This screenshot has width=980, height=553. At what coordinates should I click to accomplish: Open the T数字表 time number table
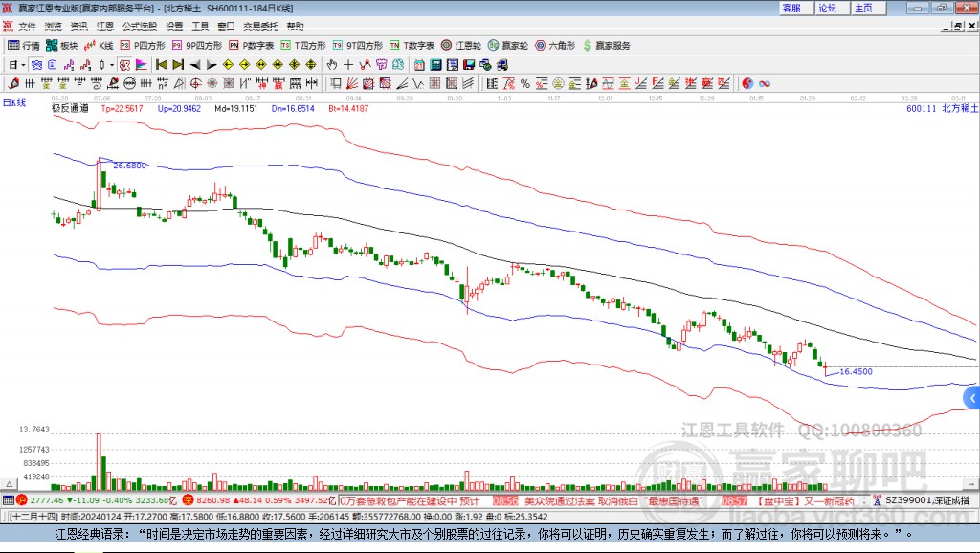412,46
